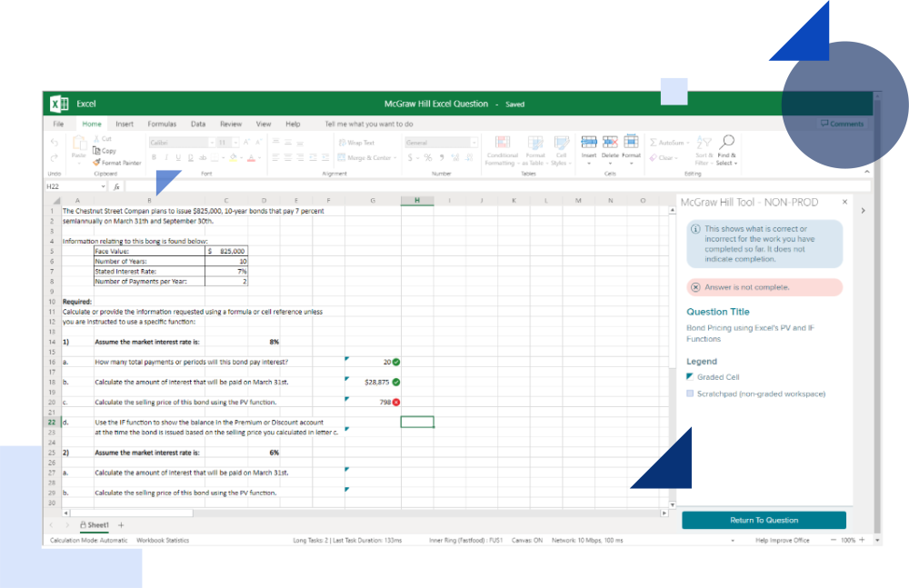
Task: Toggle Underline formatting
Action: pos(178,158)
